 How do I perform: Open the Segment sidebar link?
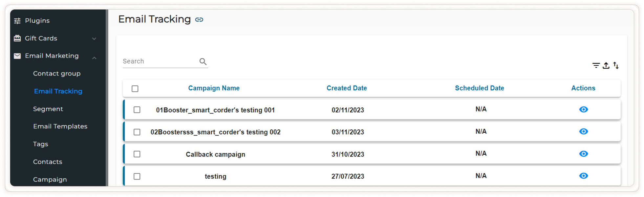tap(48, 109)
